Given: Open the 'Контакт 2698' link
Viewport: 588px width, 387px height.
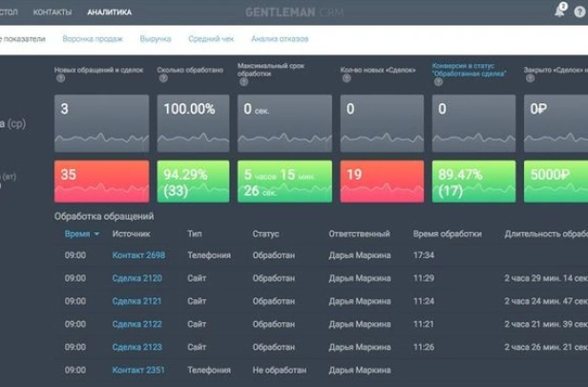Looking at the screenshot, I should pyautogui.click(x=138, y=255).
